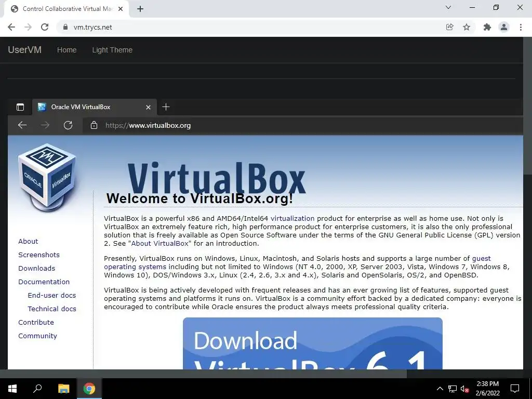This screenshot has height=399, width=532.
Task: Follow the "About VirtualBox" inline link
Action: pyautogui.click(x=160, y=243)
